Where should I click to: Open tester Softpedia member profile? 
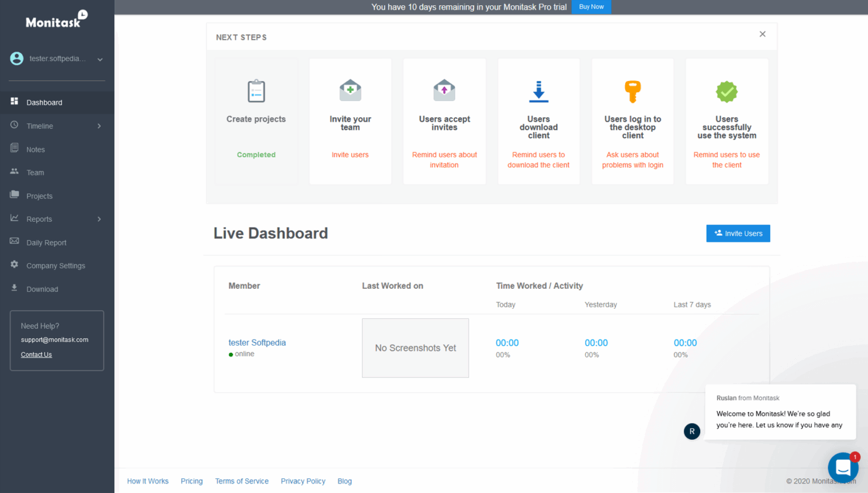[x=257, y=343]
